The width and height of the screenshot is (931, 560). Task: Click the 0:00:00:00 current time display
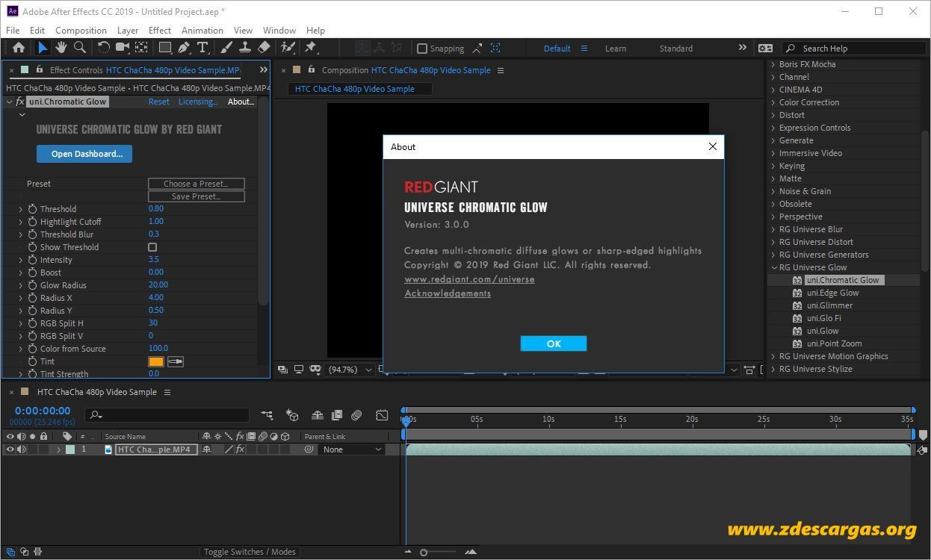tap(43, 411)
